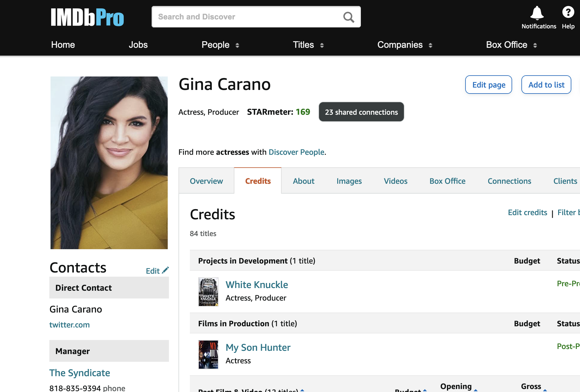The image size is (580, 392).
Task: Open the Images tab
Action: click(349, 181)
